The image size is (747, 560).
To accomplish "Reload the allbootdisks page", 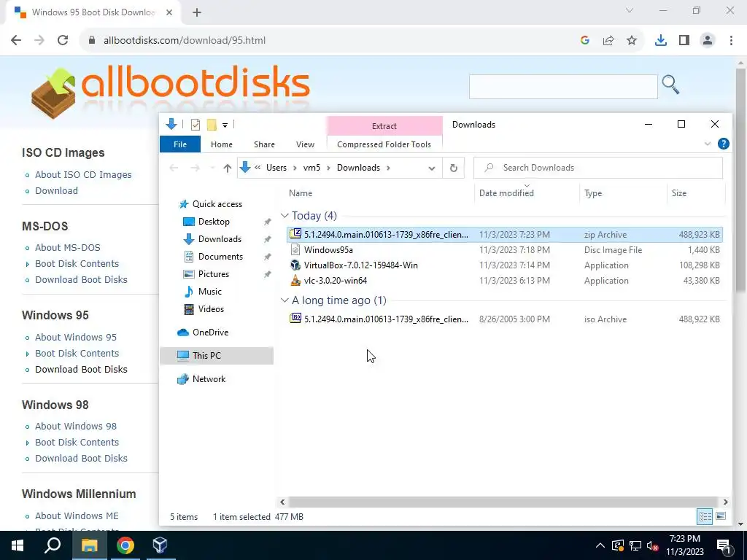I will [x=63, y=41].
